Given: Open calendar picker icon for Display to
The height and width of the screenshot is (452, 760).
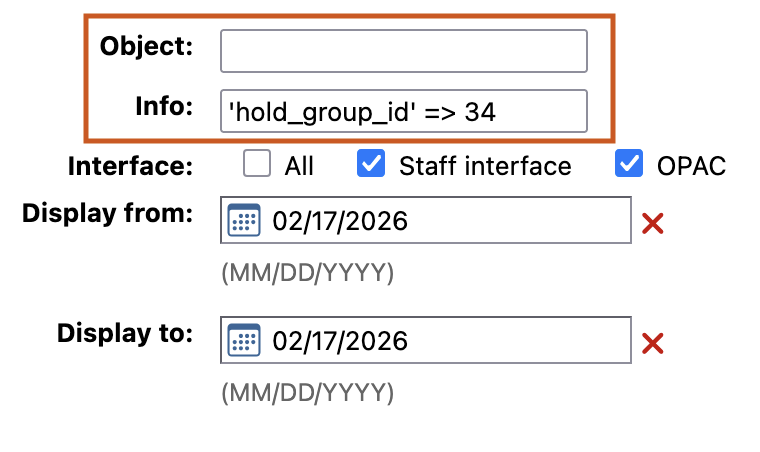Looking at the screenshot, I should (244, 341).
